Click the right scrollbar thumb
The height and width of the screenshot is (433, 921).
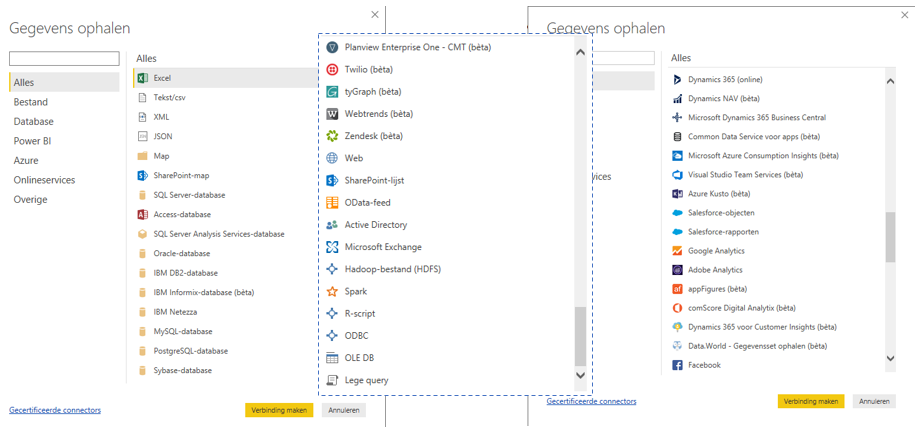(890, 237)
